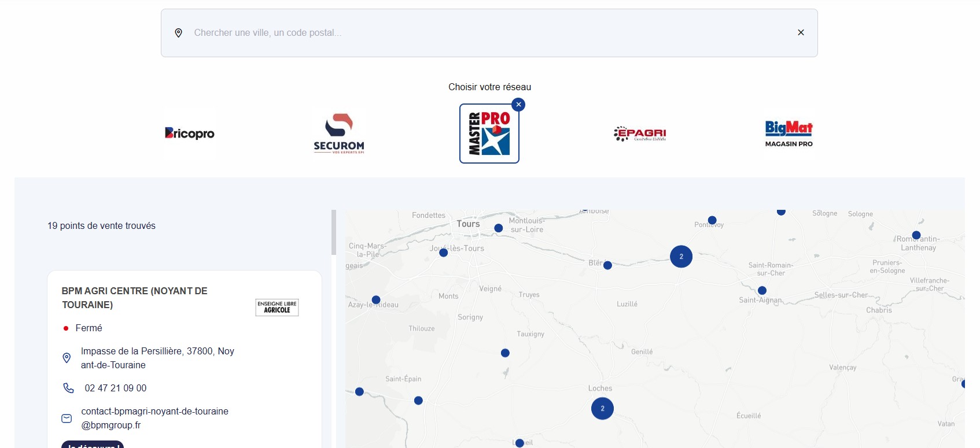Click the map marker at Azay-le-Rideau
The height and width of the screenshot is (448, 980).
point(376,300)
